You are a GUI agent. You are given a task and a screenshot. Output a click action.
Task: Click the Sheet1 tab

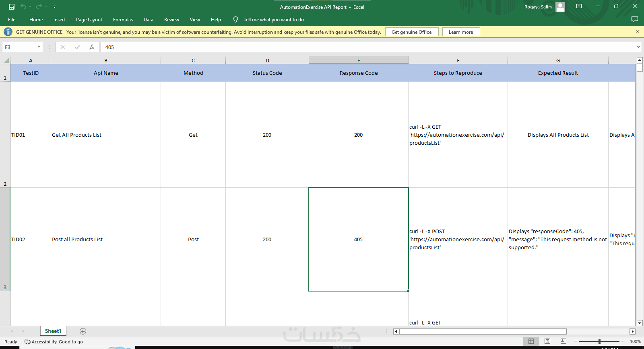coord(53,331)
